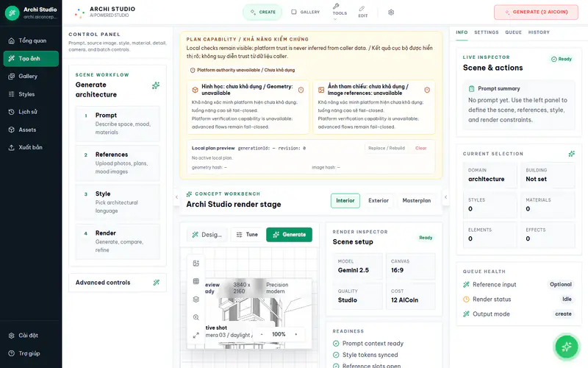Select the Exterior option
This screenshot has width=588, height=368.
point(379,200)
